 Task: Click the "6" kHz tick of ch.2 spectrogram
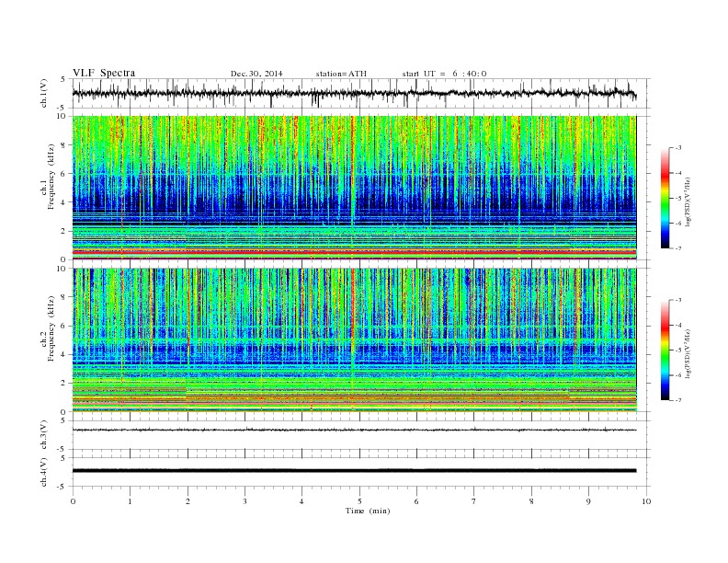64,326
